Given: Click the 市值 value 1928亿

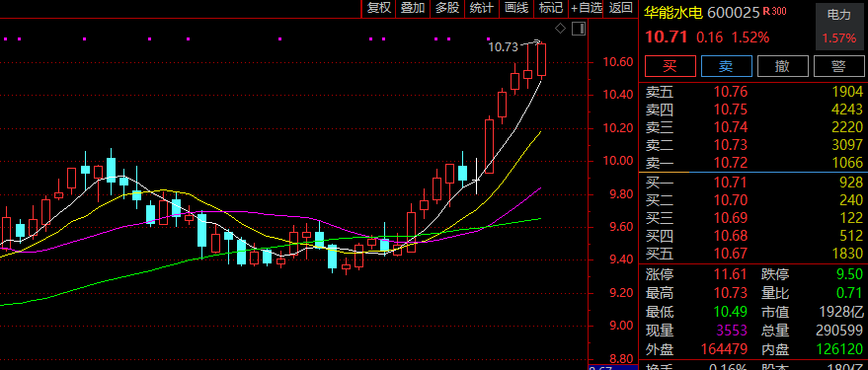Looking at the screenshot, I should [x=841, y=312].
